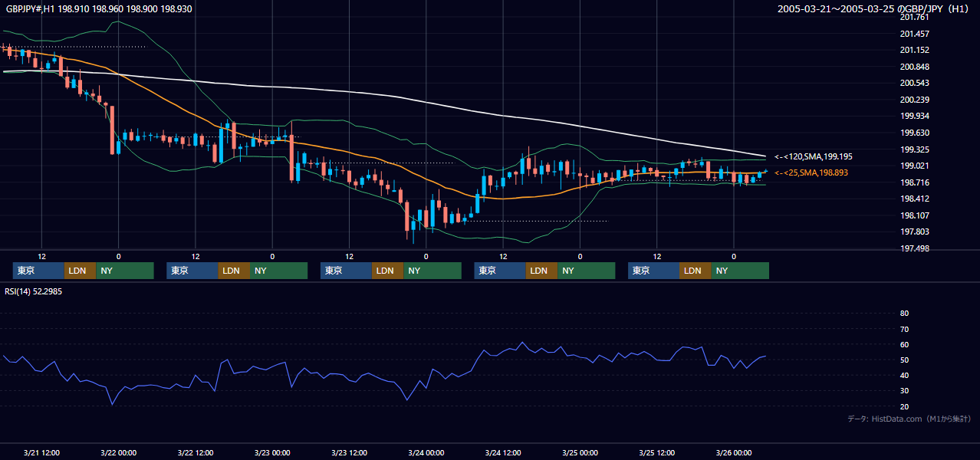Click the last (rightmost) LDN session block

point(695,271)
